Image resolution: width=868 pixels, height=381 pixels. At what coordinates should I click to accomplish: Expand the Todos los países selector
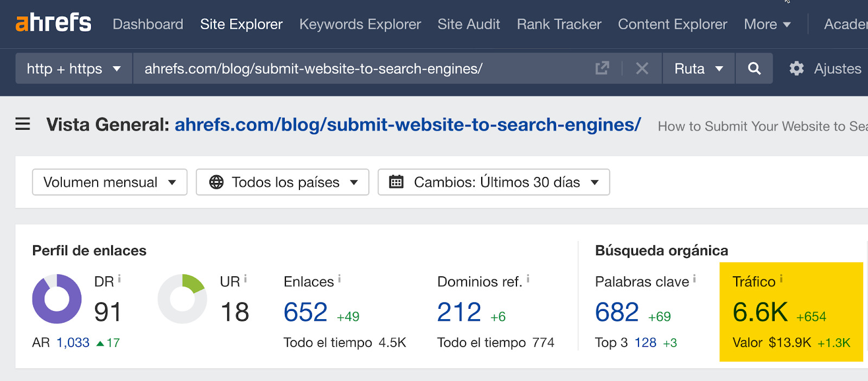(282, 182)
